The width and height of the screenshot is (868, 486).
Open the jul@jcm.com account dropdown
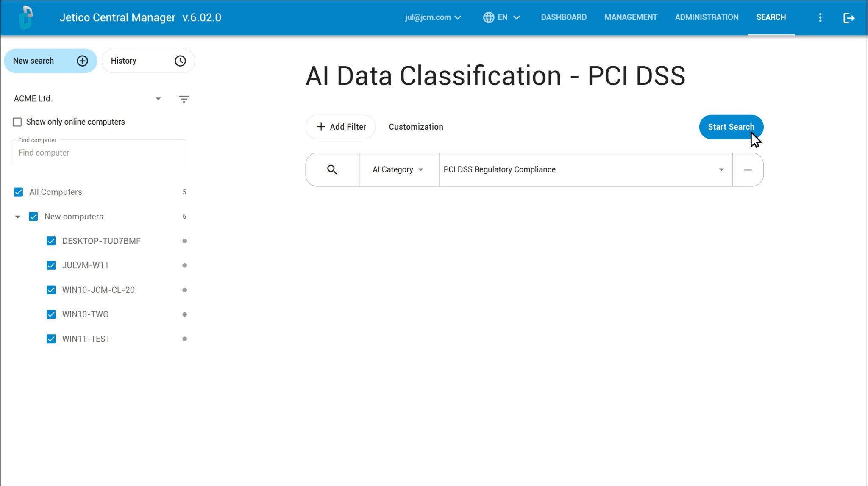click(433, 17)
